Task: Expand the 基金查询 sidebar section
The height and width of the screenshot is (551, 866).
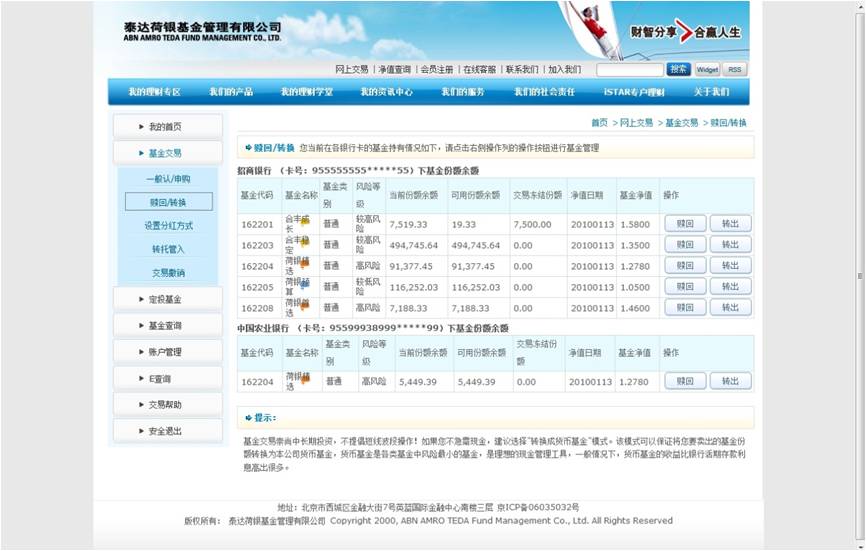Action: point(168,326)
